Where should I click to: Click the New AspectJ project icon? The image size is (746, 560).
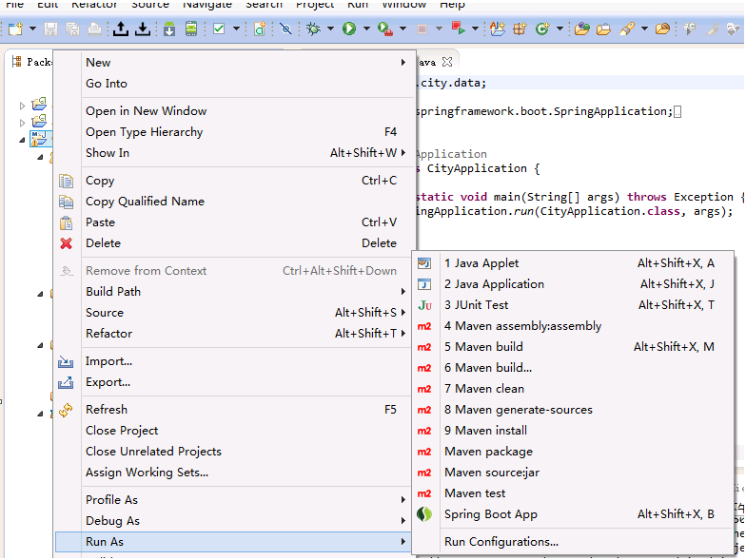498,29
